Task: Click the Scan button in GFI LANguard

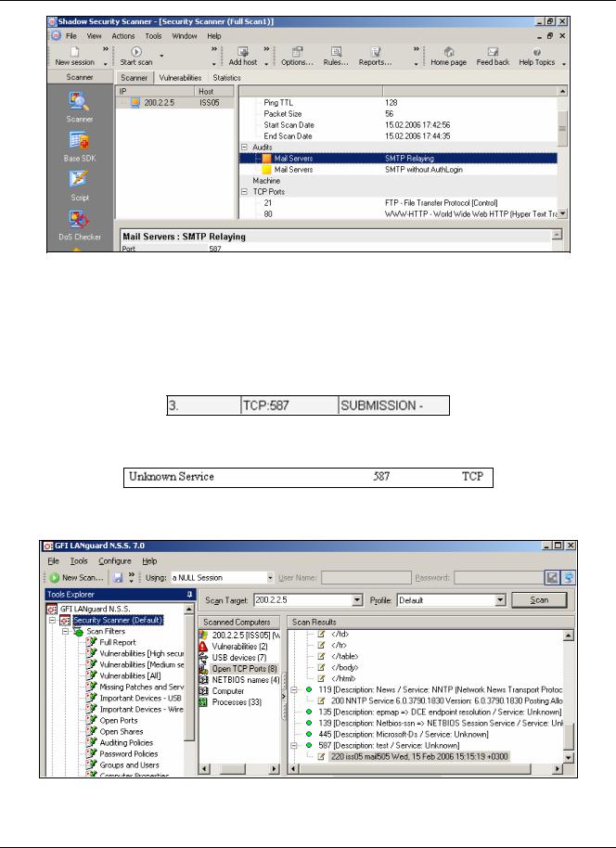Action: 539,599
